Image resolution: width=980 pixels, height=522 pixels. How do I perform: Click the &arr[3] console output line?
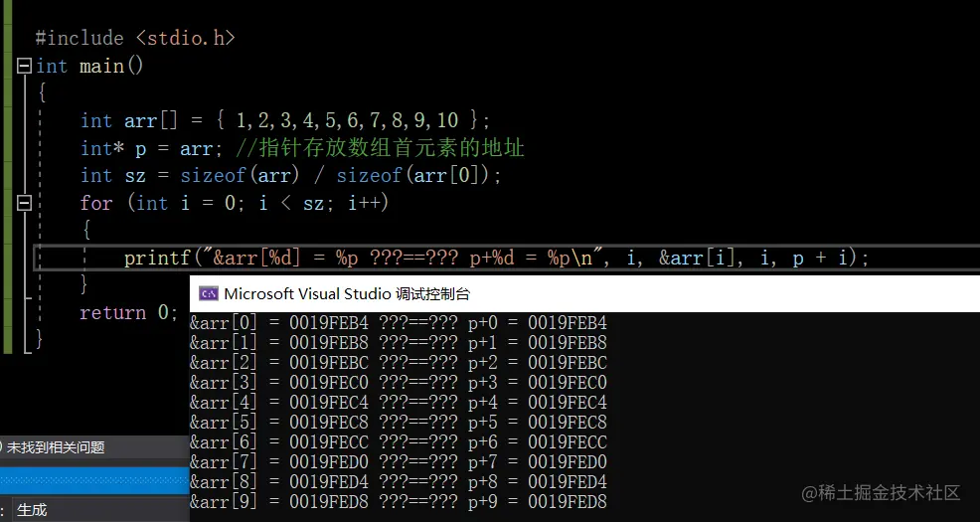click(x=399, y=383)
